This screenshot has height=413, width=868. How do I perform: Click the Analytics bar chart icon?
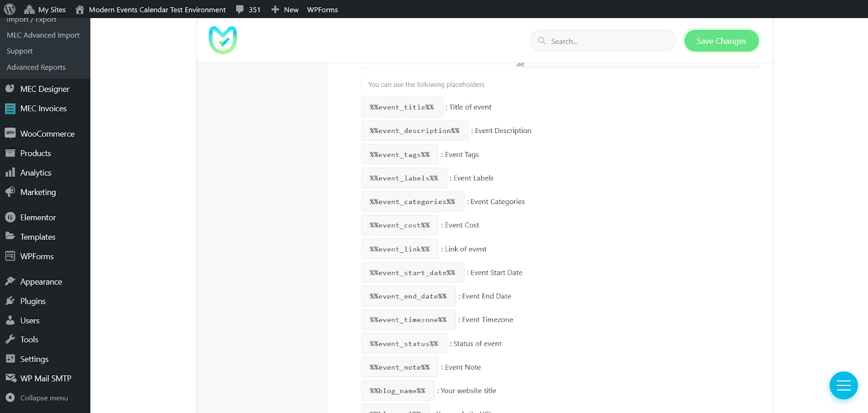[10, 173]
